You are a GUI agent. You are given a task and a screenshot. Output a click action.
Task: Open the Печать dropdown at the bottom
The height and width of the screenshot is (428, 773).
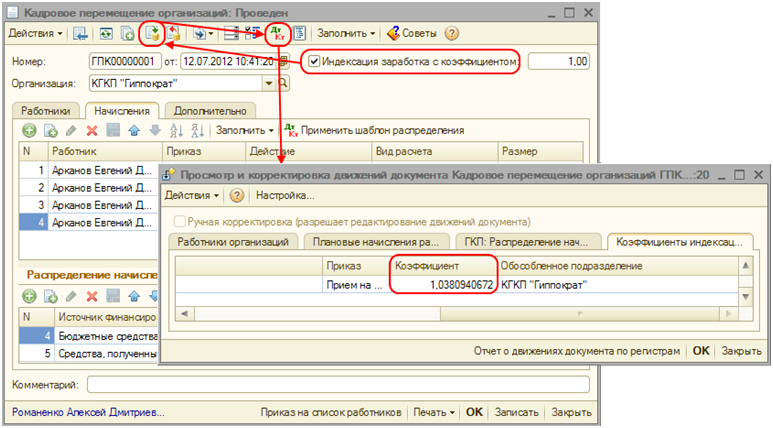pyautogui.click(x=433, y=412)
